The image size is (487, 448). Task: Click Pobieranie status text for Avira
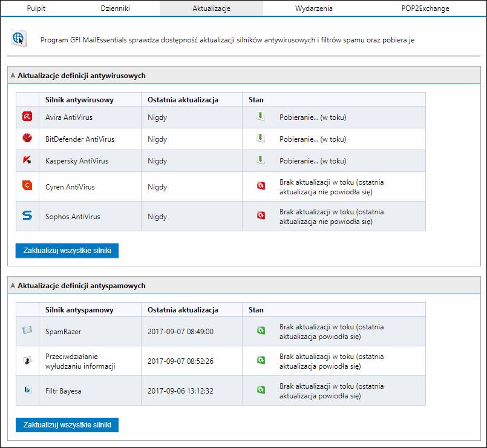pyautogui.click(x=313, y=117)
